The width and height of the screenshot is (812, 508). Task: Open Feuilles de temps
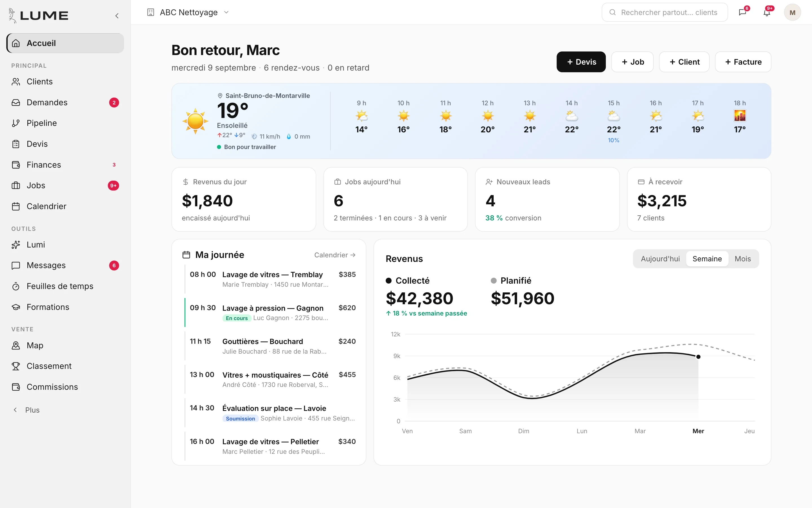pyautogui.click(x=65, y=286)
